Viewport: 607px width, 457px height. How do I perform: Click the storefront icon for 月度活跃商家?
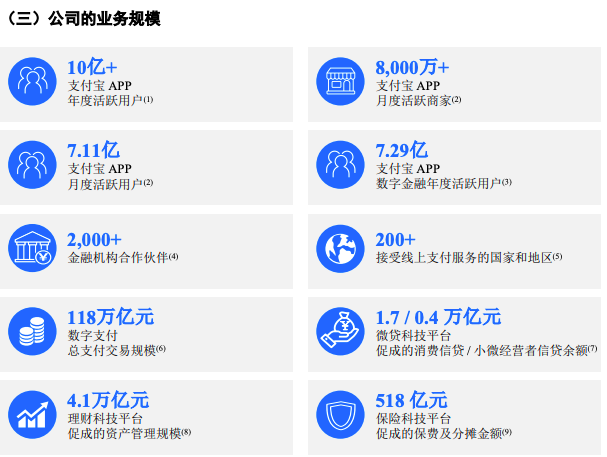340,82
